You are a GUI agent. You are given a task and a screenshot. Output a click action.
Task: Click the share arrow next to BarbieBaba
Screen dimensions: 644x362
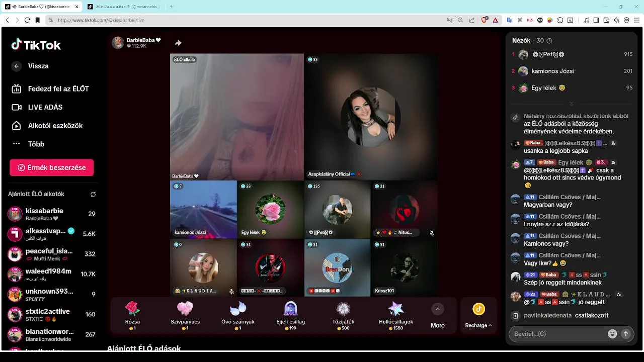pos(178,43)
